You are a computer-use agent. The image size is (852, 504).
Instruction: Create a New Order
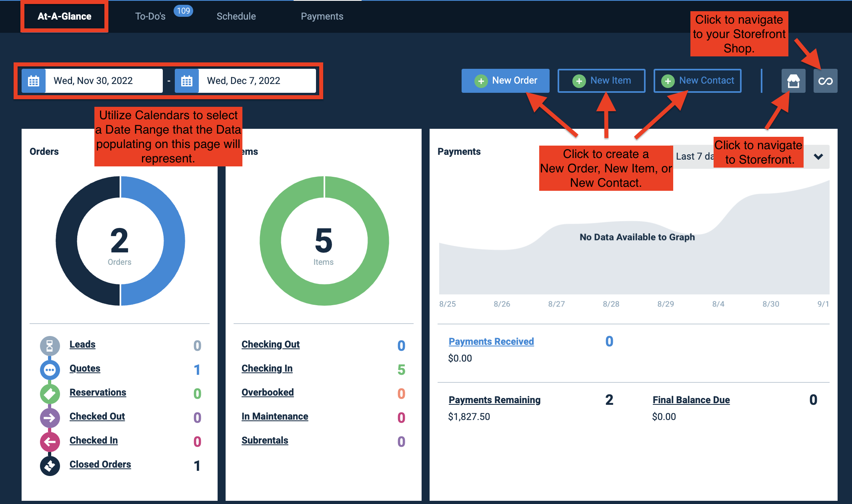click(x=505, y=81)
